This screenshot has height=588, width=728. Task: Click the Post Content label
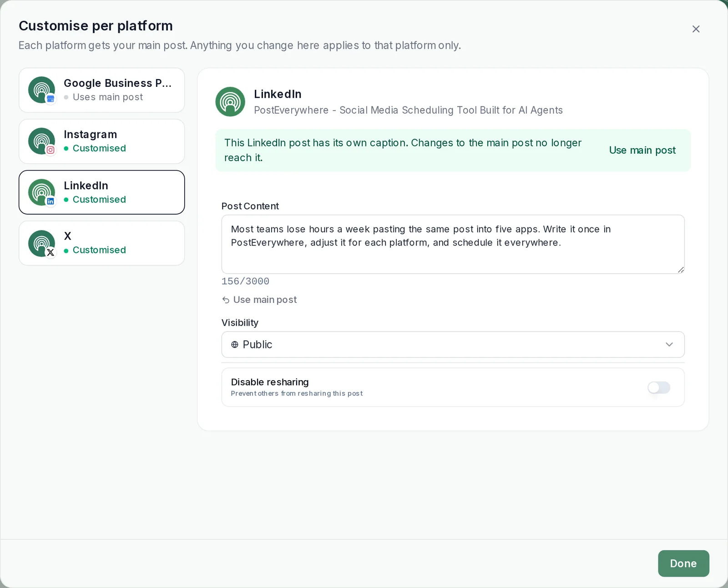pos(250,206)
